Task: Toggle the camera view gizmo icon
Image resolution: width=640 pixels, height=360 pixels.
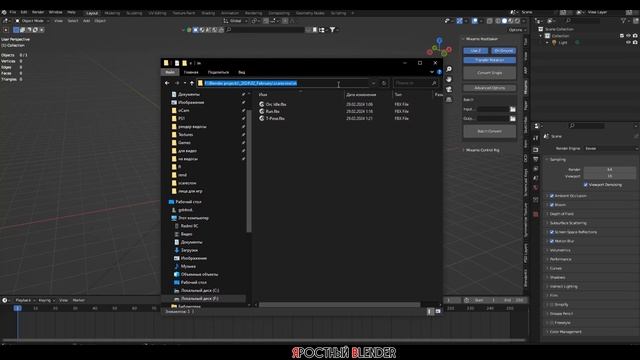Action: coord(449,89)
